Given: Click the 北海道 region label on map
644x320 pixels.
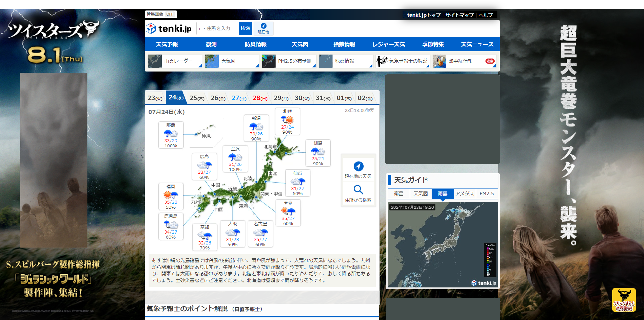Looking at the screenshot, I should [270, 146].
